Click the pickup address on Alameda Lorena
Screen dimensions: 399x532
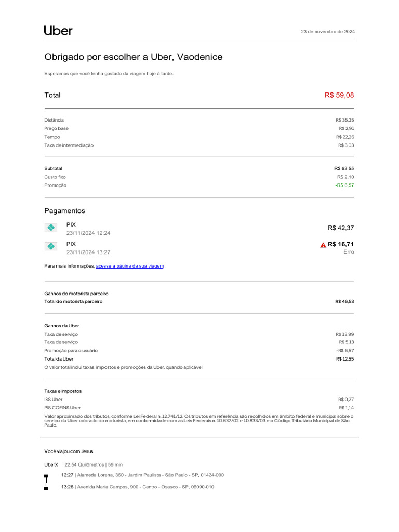[x=150, y=475]
